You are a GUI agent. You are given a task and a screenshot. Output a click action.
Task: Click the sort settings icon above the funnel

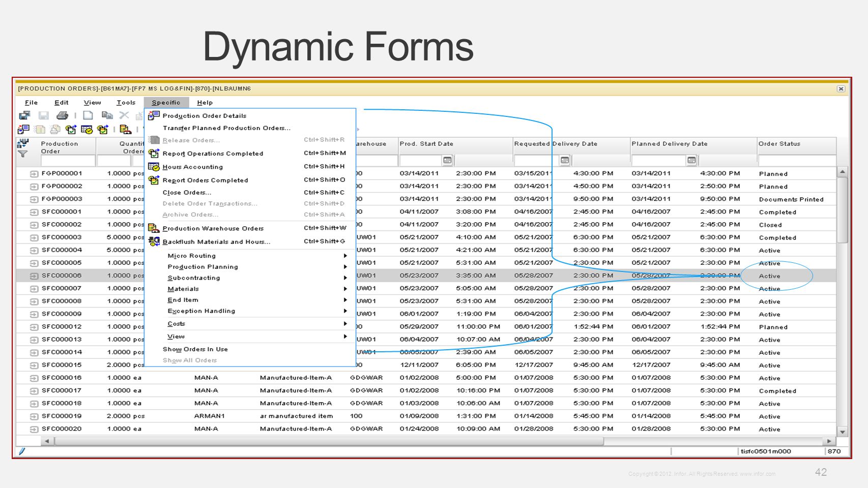(22, 143)
